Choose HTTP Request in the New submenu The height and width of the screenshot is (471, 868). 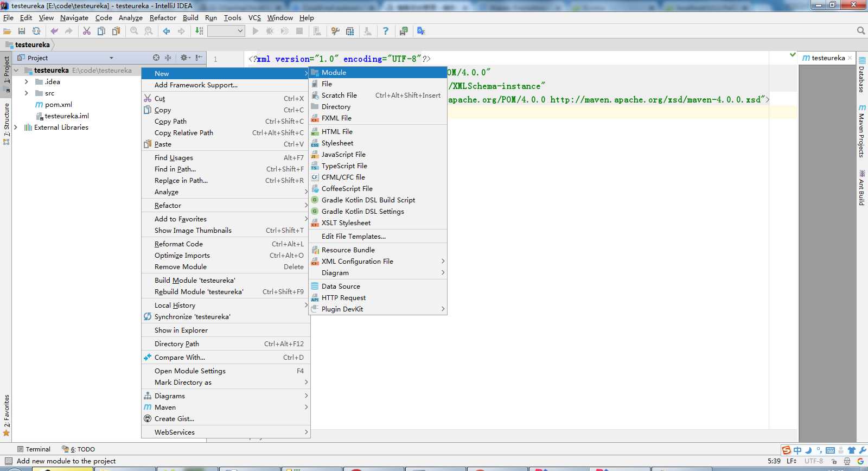tap(378, 297)
